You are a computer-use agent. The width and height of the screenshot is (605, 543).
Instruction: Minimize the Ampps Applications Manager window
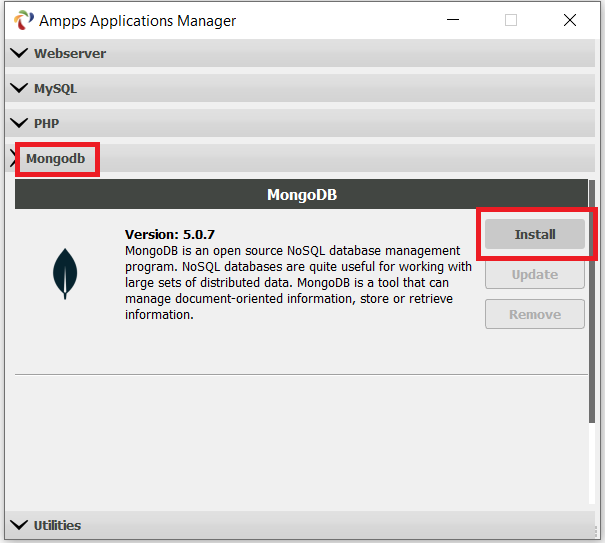(x=453, y=20)
